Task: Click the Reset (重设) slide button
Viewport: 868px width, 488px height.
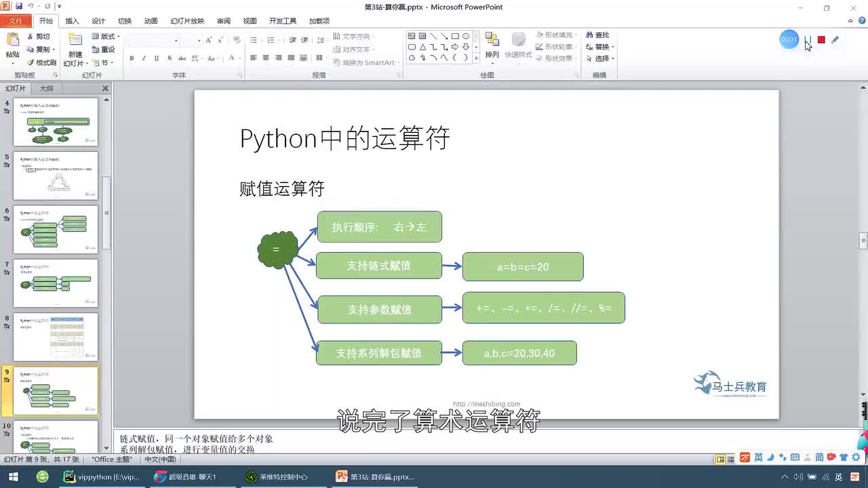Action: coord(104,49)
